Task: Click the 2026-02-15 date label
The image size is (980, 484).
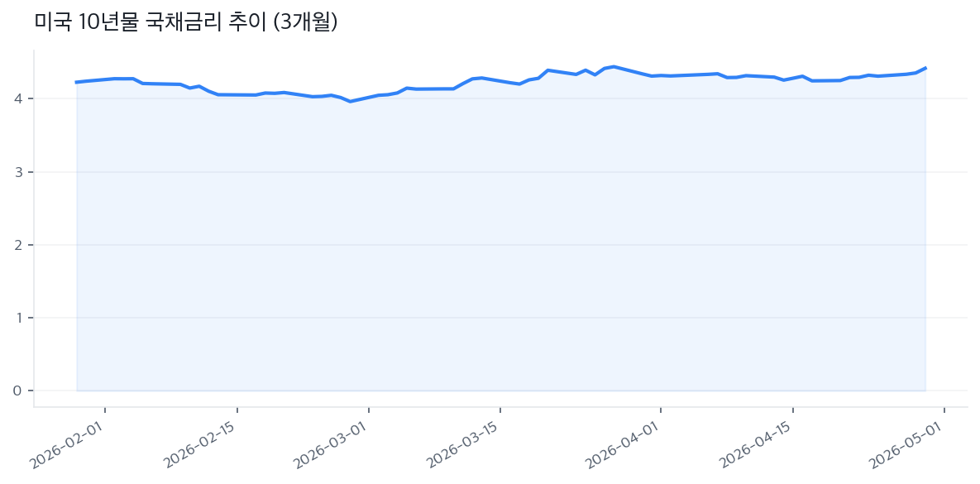Action: (201, 446)
